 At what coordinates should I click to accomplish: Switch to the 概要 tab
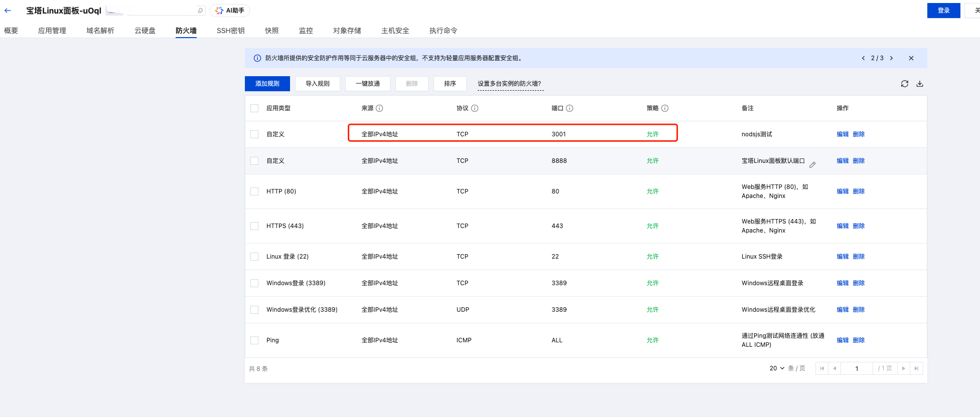click(x=11, y=31)
